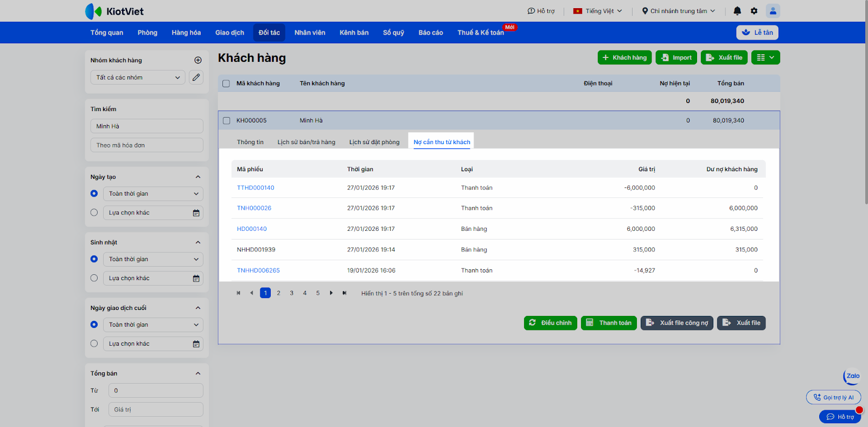Open the Sổ quỹ menu

tap(393, 33)
